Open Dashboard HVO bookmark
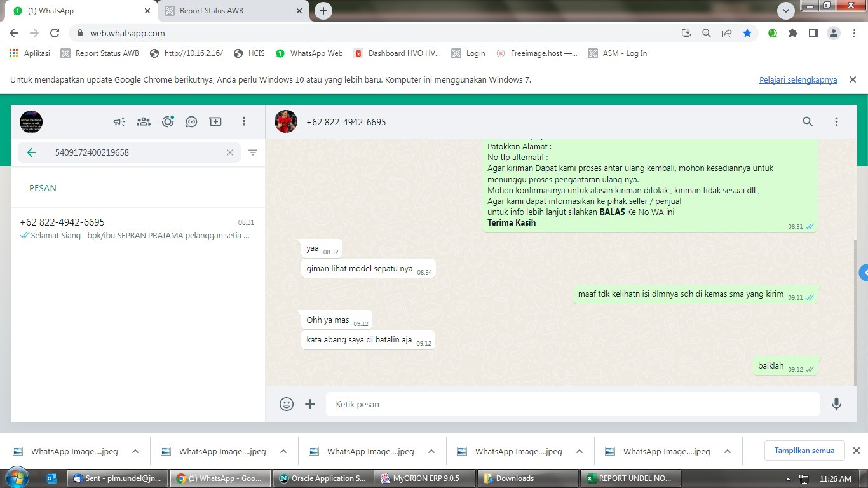Screen dimensions: 868x488 point(397,53)
